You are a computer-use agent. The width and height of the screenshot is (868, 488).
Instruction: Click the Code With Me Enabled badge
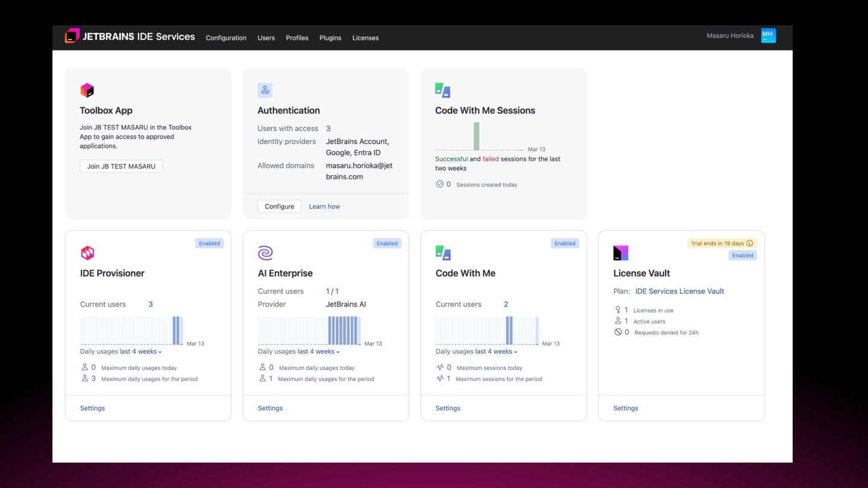coord(565,243)
